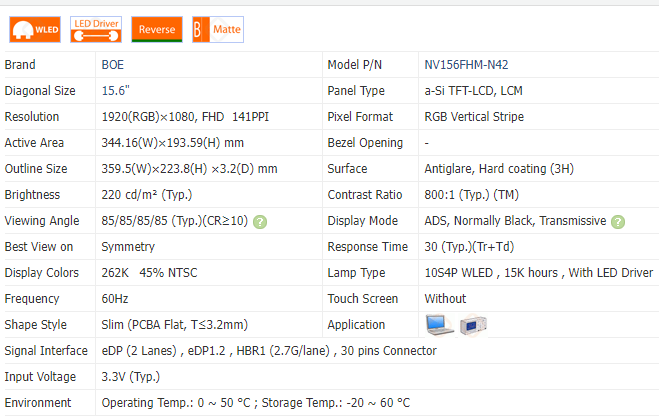Viewport: 659px width, 418px height.
Task: Click the Response Time label
Action: 368,247
